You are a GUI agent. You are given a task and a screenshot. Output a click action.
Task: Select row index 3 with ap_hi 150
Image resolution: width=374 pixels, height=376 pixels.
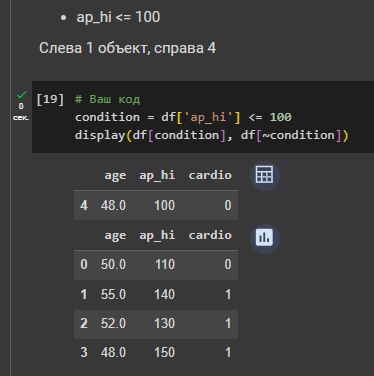[x=156, y=353]
